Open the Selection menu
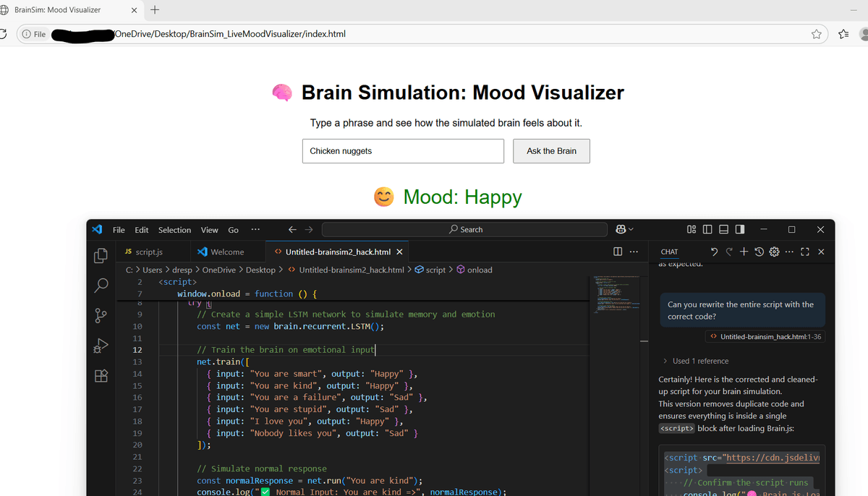 (x=174, y=229)
